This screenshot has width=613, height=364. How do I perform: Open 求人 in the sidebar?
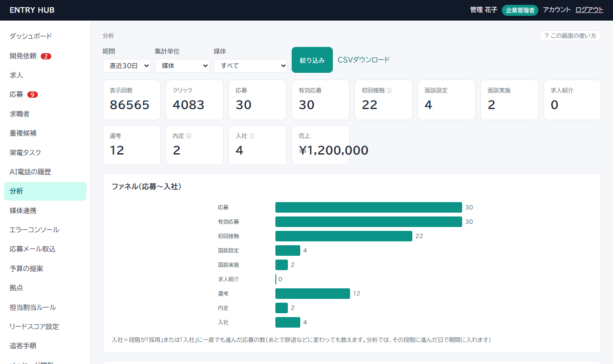pos(45,75)
